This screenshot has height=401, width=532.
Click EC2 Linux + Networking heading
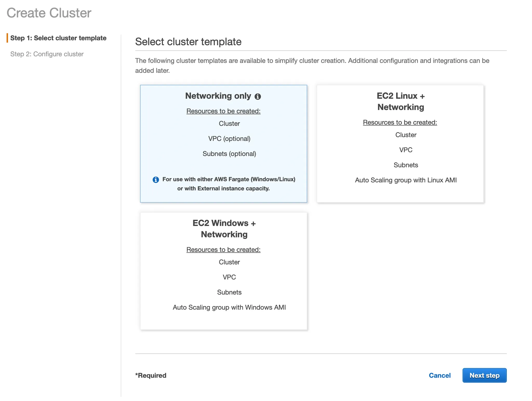(x=400, y=101)
